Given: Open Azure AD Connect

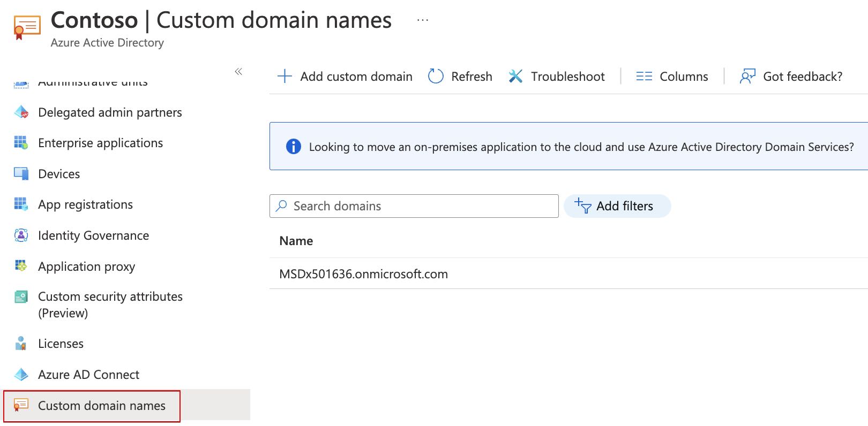Looking at the screenshot, I should click(88, 375).
